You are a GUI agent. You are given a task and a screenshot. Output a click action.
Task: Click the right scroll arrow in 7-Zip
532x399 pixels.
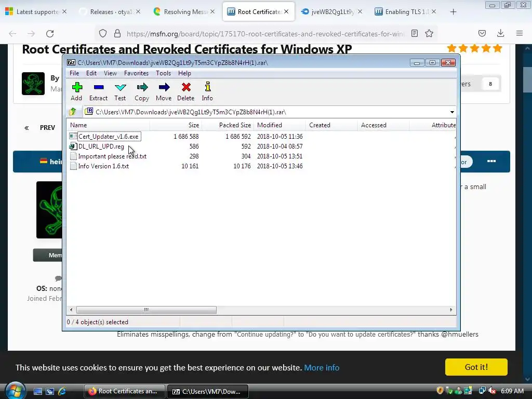(451, 310)
